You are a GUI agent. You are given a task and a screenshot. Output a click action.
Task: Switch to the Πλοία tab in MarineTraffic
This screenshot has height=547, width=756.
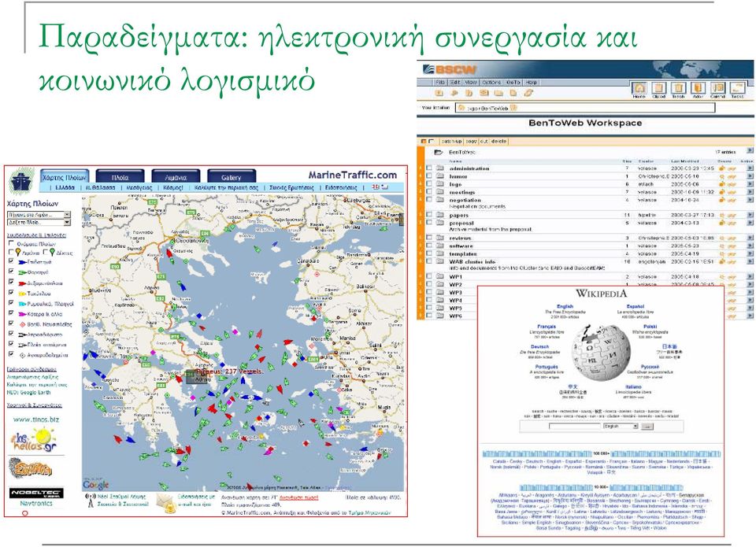pos(120,176)
